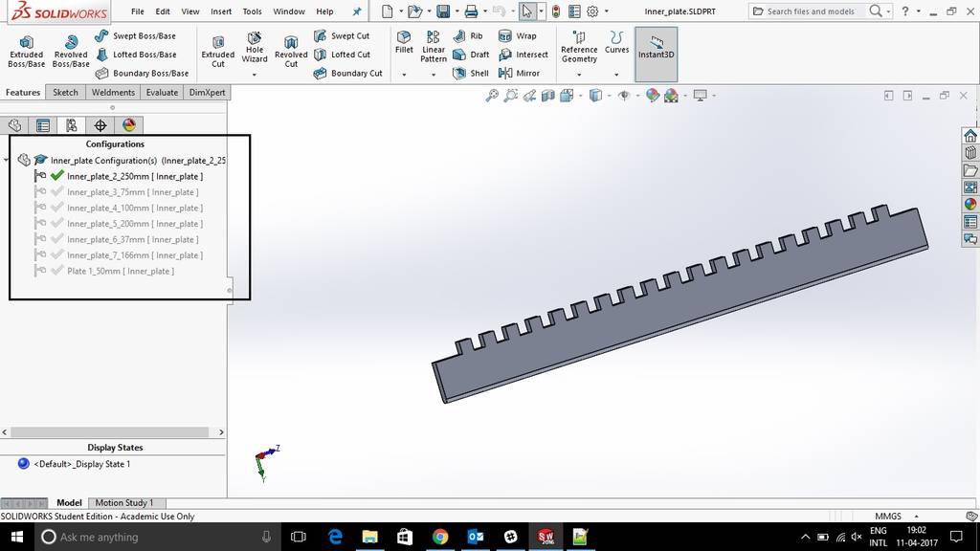Open the Edit menu
The width and height of the screenshot is (980, 551).
163,11
